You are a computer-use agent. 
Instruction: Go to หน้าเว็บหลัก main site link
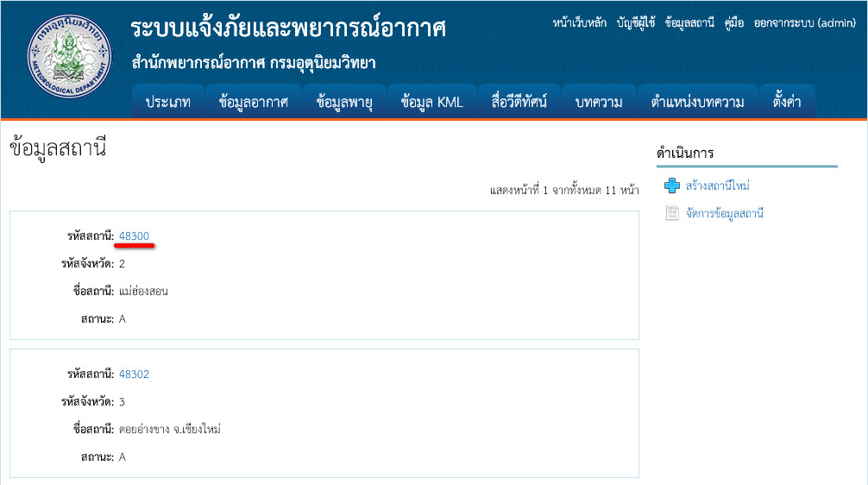[x=580, y=22]
